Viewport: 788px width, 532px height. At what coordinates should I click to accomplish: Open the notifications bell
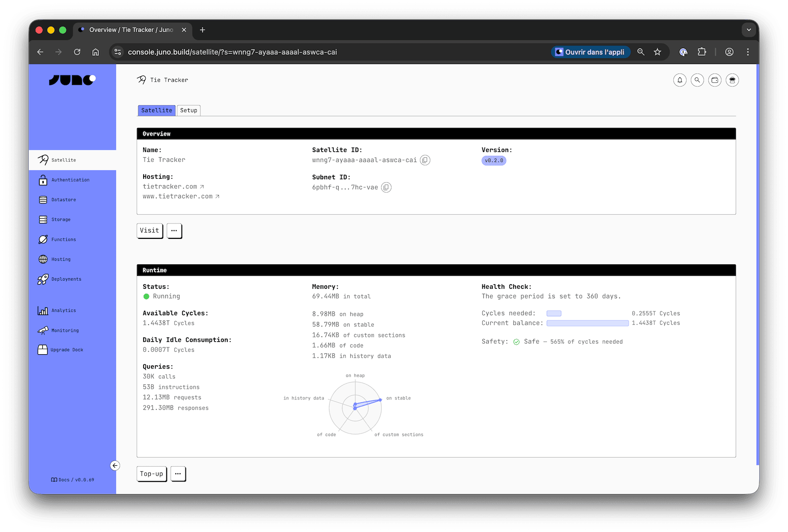pyautogui.click(x=680, y=80)
